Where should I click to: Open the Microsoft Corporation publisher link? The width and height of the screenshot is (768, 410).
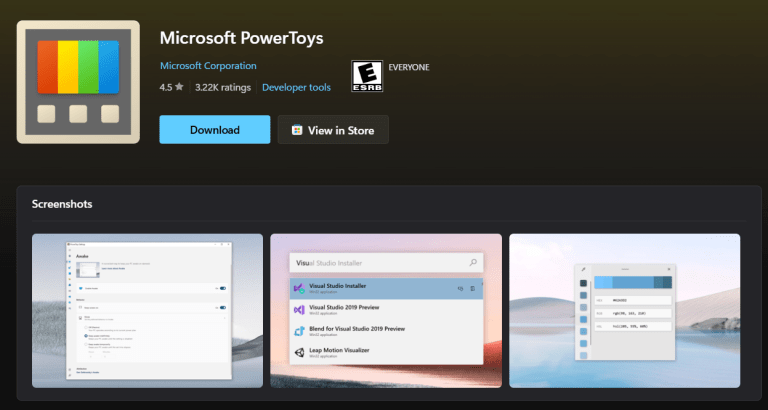tap(208, 66)
